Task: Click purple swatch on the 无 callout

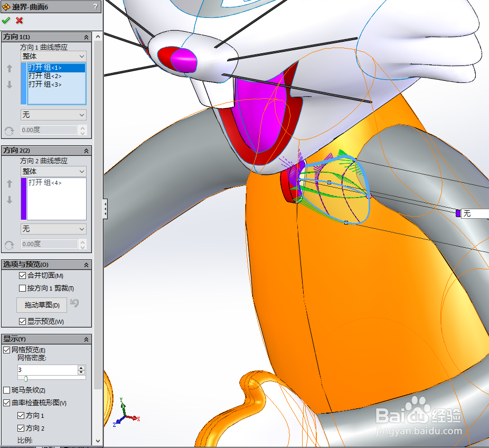Action: (458, 213)
